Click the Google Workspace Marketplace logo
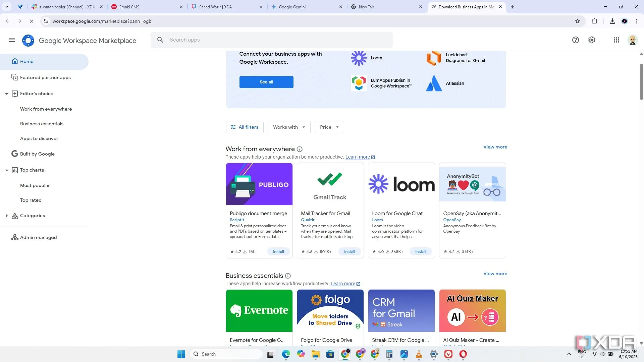Image resolution: width=644 pixels, height=362 pixels. coord(28,41)
